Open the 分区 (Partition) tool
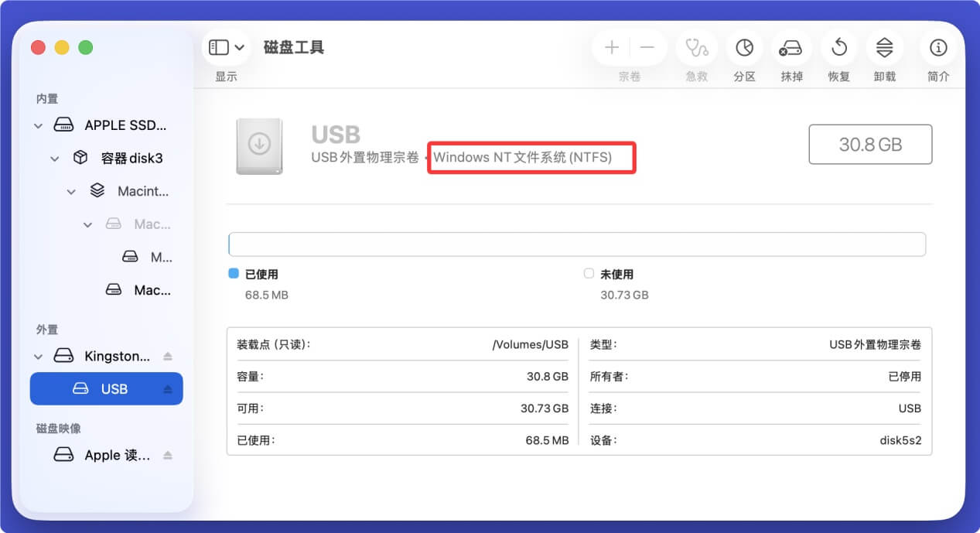The height and width of the screenshot is (533, 980). (743, 46)
